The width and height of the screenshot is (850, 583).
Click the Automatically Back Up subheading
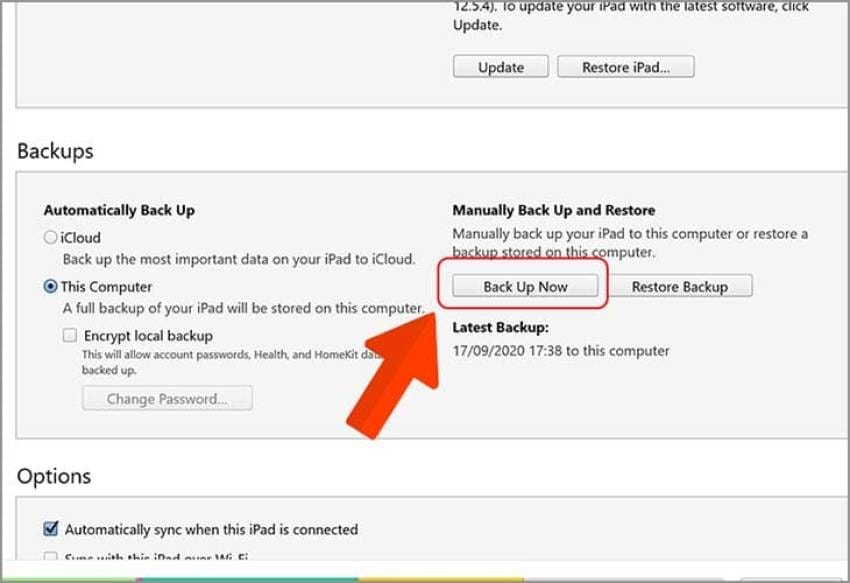pyautogui.click(x=119, y=210)
